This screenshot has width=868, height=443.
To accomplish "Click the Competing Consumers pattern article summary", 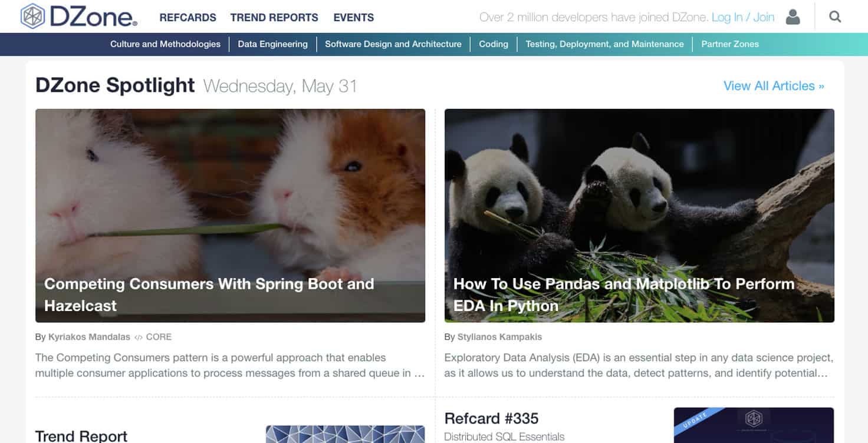I will 230,365.
